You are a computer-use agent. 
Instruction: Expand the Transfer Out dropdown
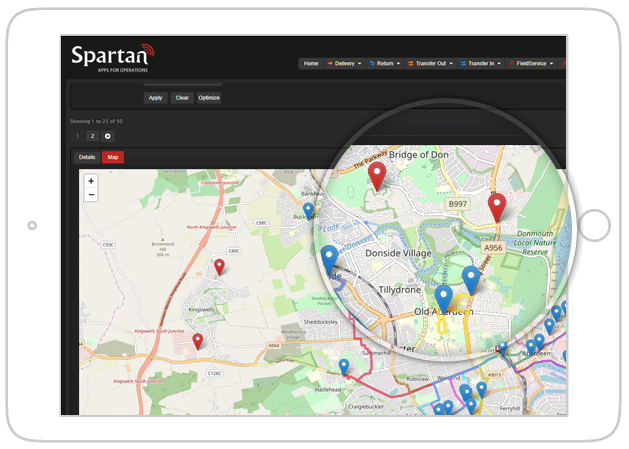430,63
